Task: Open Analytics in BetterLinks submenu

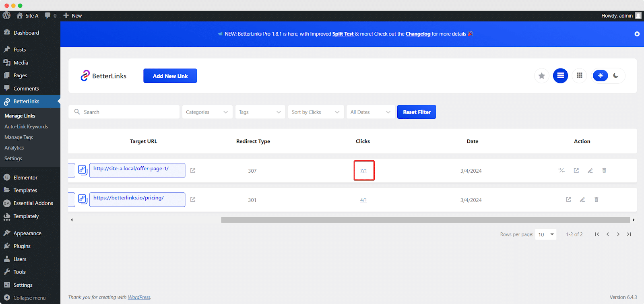Action: pyautogui.click(x=14, y=148)
